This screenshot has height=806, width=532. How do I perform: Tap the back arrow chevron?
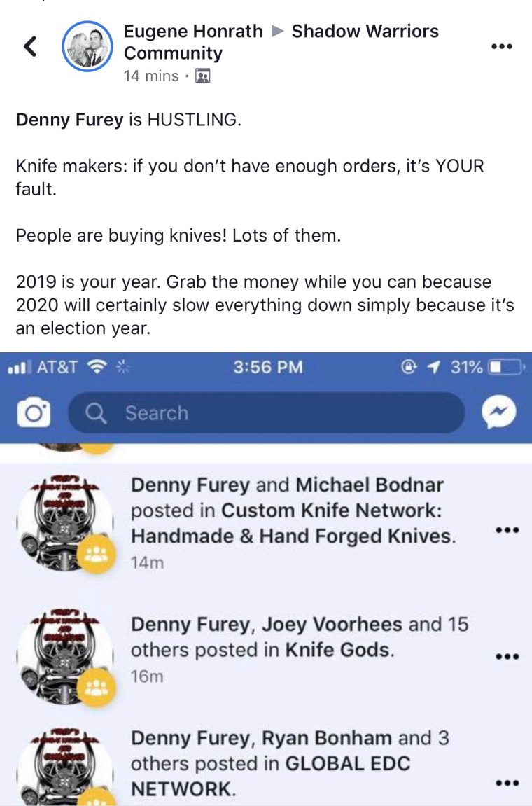coord(30,46)
